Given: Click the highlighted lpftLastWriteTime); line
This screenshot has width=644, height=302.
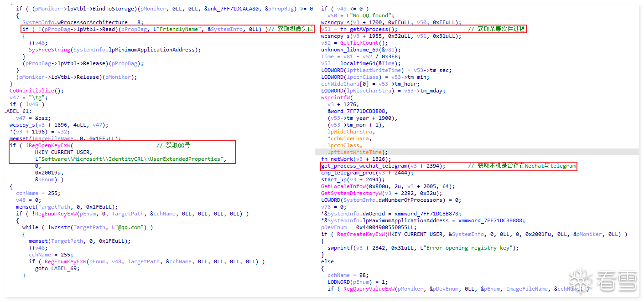Looking at the screenshot, I should tap(358, 152).
